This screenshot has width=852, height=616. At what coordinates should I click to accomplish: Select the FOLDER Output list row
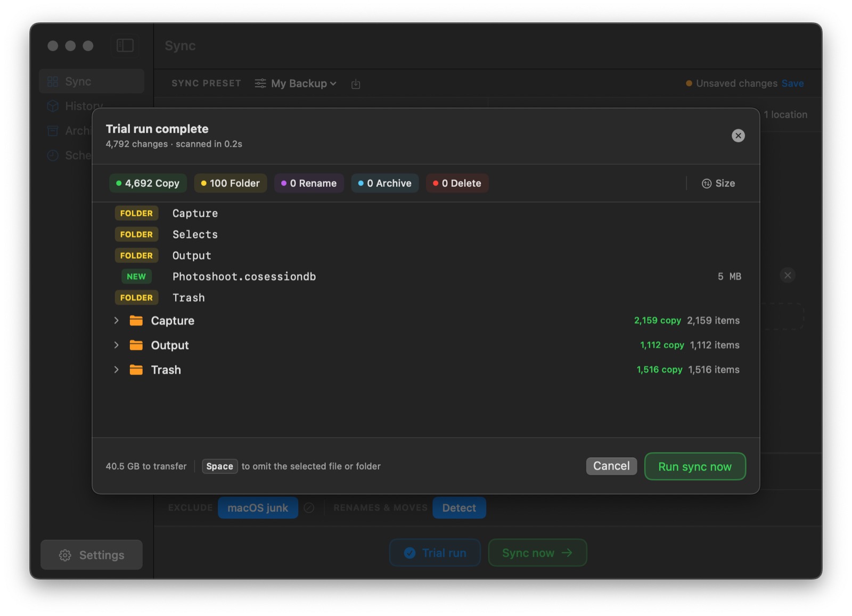[x=426, y=256]
